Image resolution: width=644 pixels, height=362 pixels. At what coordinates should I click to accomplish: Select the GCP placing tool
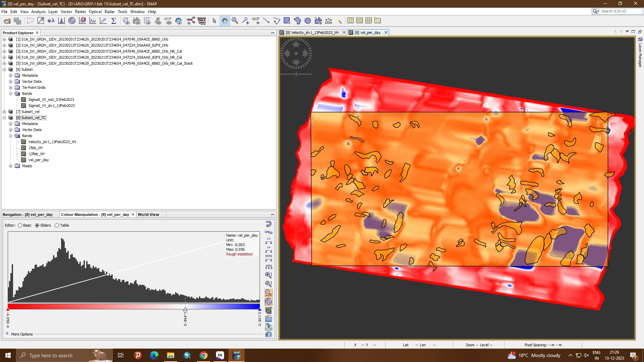click(x=256, y=21)
